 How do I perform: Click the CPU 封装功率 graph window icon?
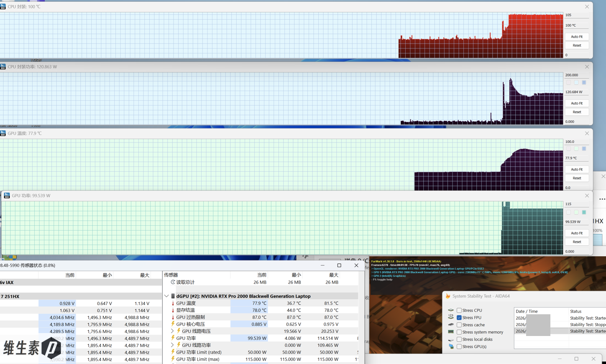pos(3,67)
